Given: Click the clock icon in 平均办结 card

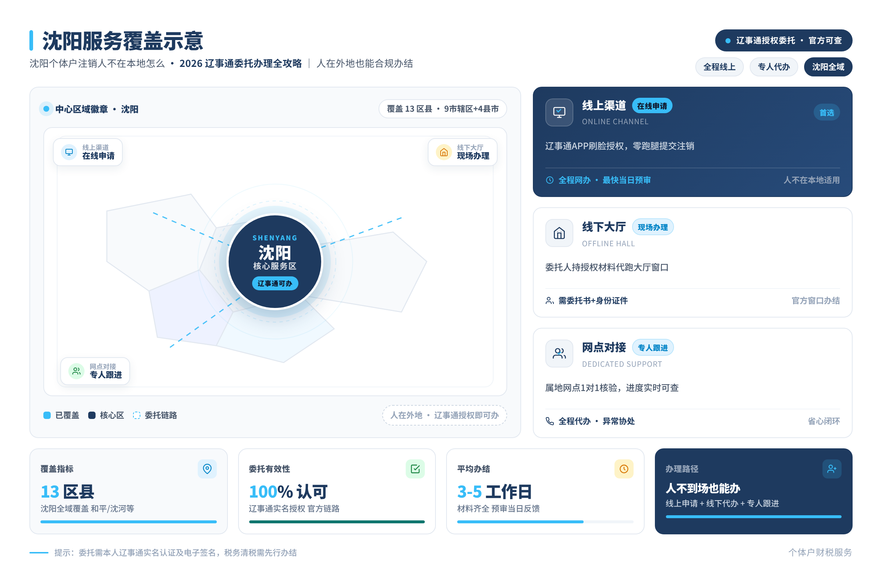Looking at the screenshot, I should click(x=624, y=469).
